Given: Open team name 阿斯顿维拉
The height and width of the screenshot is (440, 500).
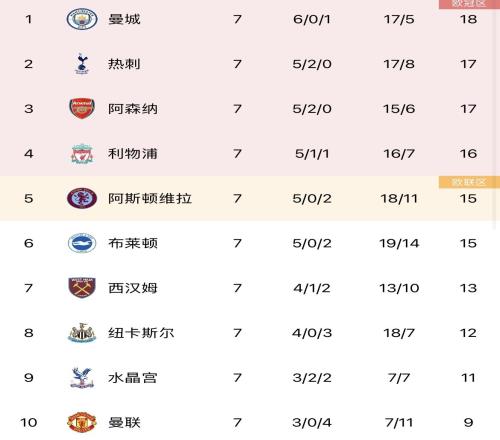Looking at the screenshot, I should point(150,199).
